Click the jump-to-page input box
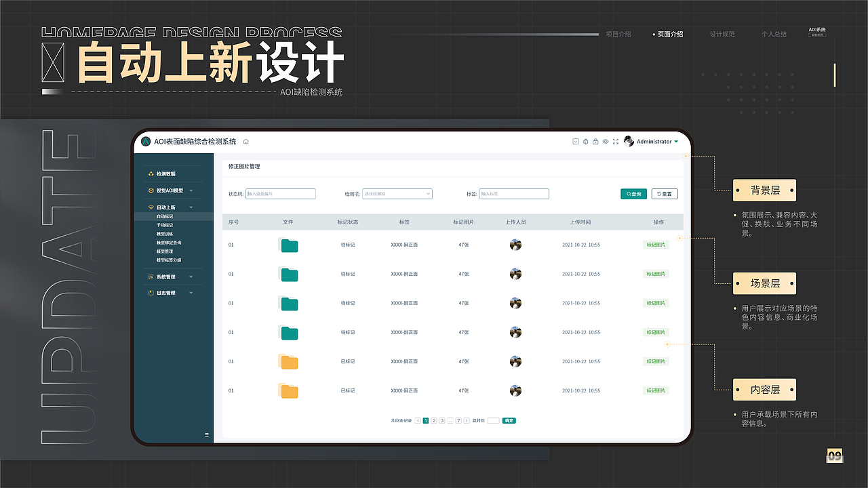Screen dimensions: 868x488 493,421
